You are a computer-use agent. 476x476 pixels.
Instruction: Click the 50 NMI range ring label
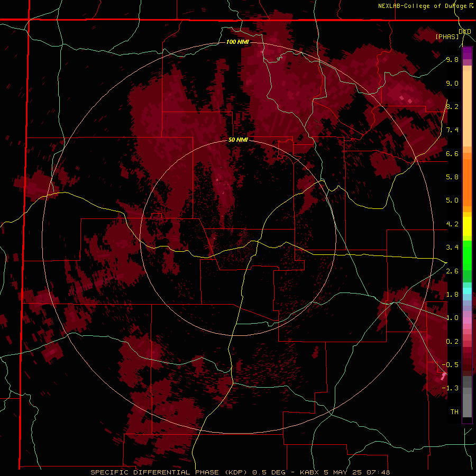click(x=238, y=140)
